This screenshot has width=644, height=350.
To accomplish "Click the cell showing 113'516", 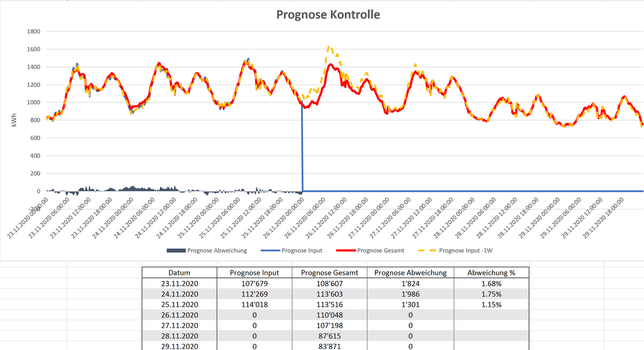I will (x=329, y=304).
